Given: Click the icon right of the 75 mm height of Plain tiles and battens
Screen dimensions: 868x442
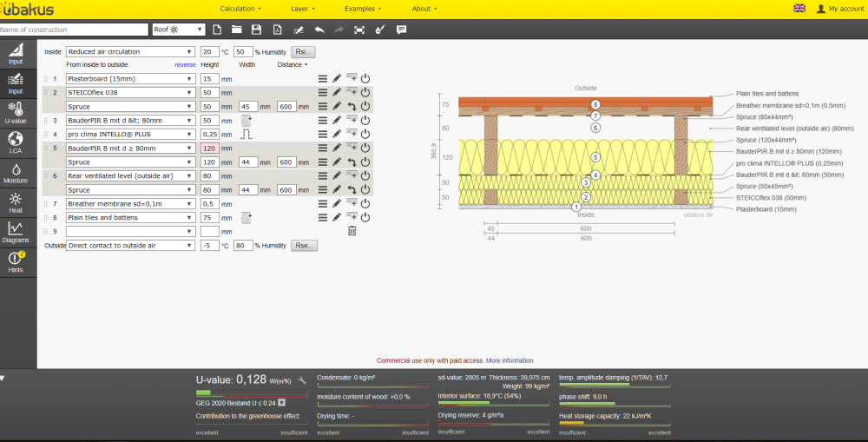Looking at the screenshot, I should coord(247,218).
